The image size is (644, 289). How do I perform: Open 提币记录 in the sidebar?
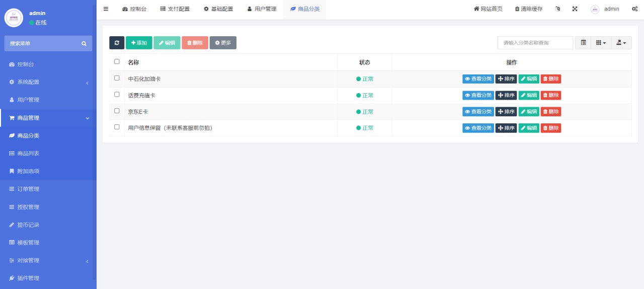[x=48, y=225]
